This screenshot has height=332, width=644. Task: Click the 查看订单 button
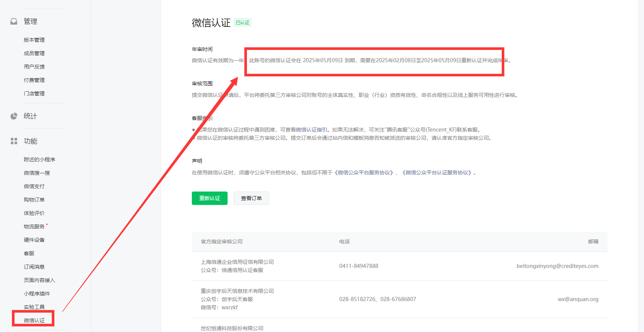[251, 198]
